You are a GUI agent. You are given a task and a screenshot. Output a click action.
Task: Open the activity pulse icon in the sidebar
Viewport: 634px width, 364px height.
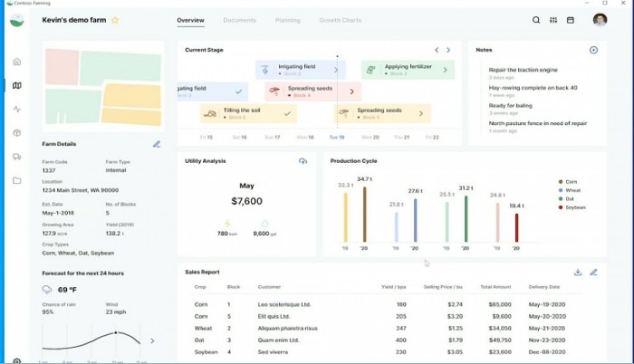16,110
